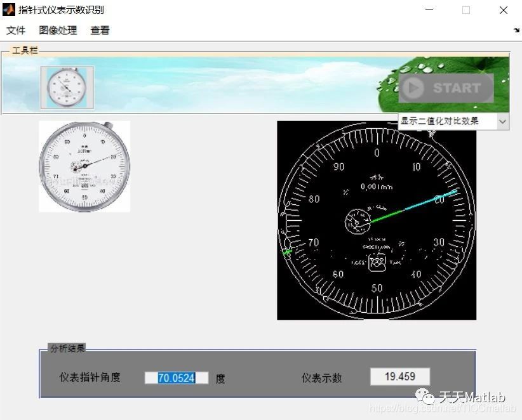Click the dock arrow icon at top right

tap(516, 30)
